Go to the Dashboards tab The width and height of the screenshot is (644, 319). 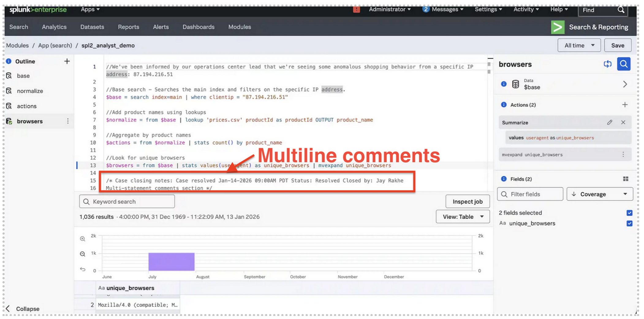coord(199,27)
